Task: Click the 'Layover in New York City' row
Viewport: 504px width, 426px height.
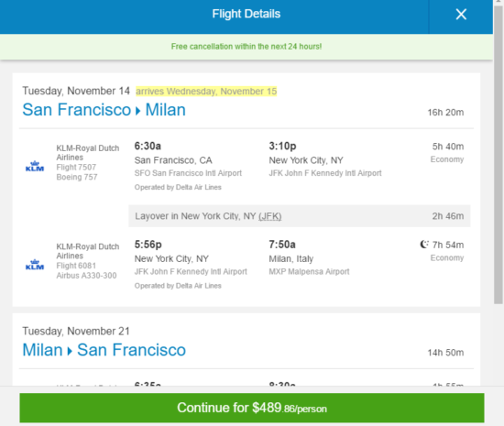Action: click(300, 216)
